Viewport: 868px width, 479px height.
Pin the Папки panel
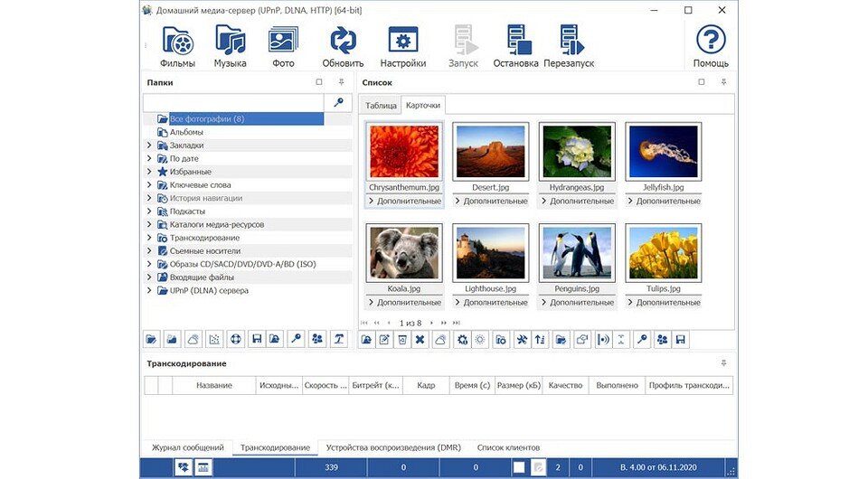click(341, 82)
